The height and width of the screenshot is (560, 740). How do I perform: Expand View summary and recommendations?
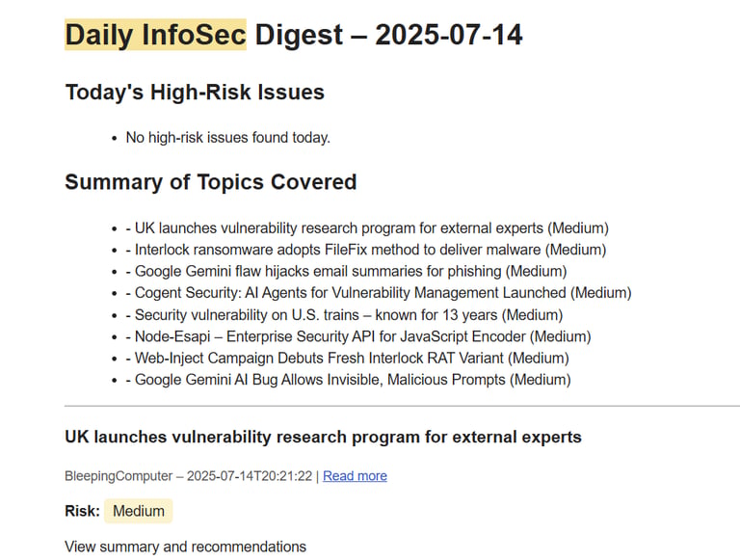coord(185,547)
